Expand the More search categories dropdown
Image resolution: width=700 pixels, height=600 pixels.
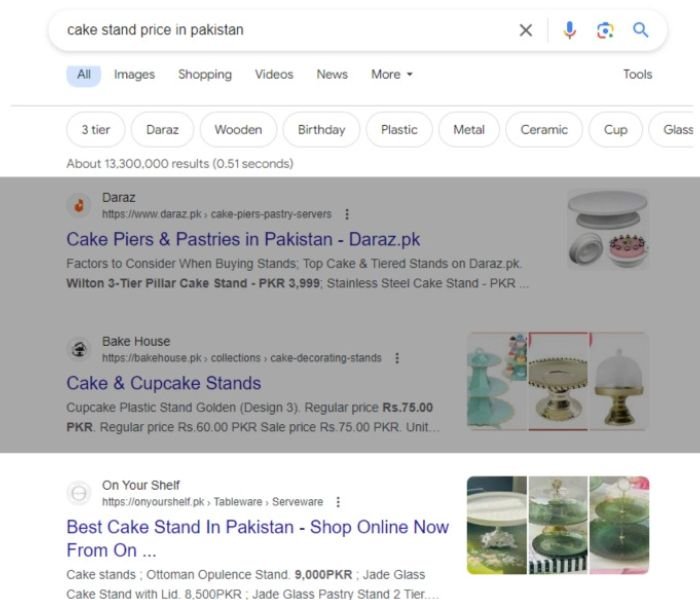pyautogui.click(x=392, y=74)
